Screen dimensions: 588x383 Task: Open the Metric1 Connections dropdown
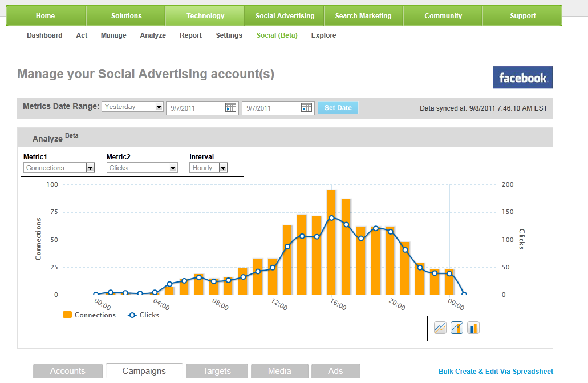pyautogui.click(x=90, y=168)
